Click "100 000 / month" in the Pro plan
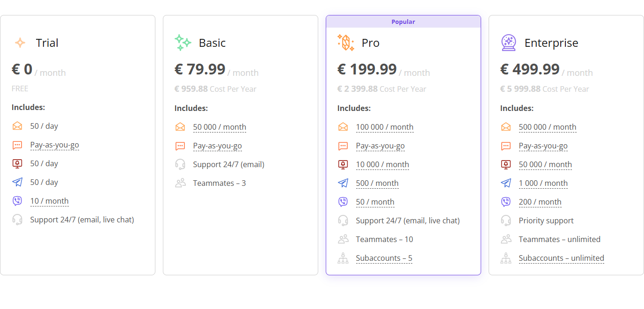Image resolution: width=644 pixels, height=309 pixels. [385, 127]
